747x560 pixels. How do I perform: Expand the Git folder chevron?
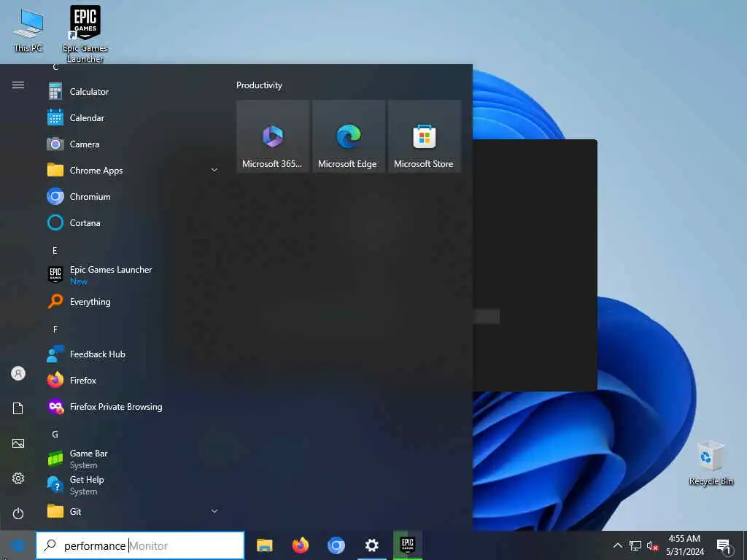point(214,511)
